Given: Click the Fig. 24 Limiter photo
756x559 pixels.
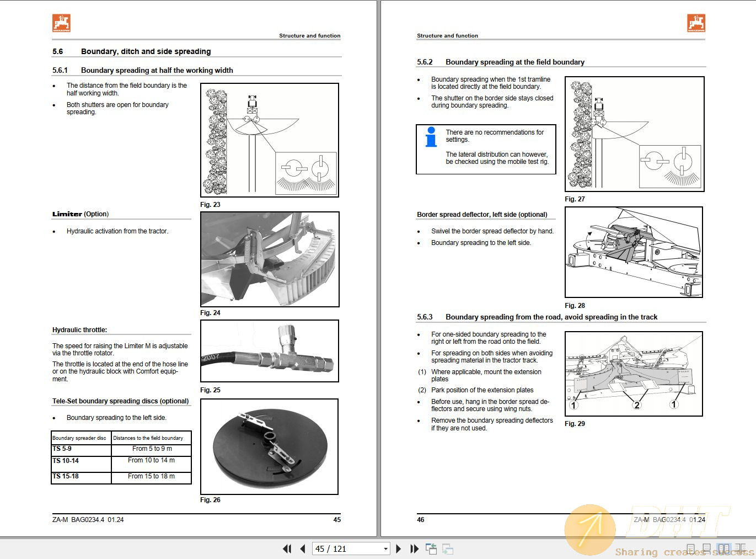Looking at the screenshot, I should [x=270, y=259].
